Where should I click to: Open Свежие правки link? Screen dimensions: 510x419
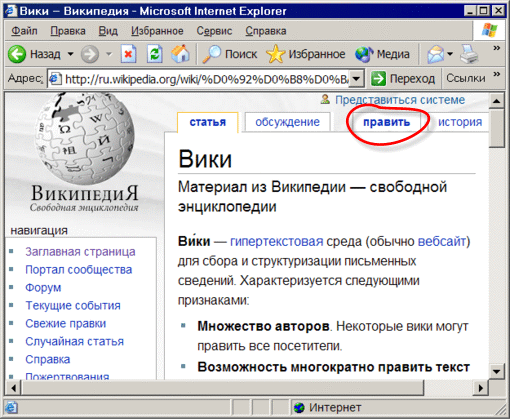coord(66,323)
